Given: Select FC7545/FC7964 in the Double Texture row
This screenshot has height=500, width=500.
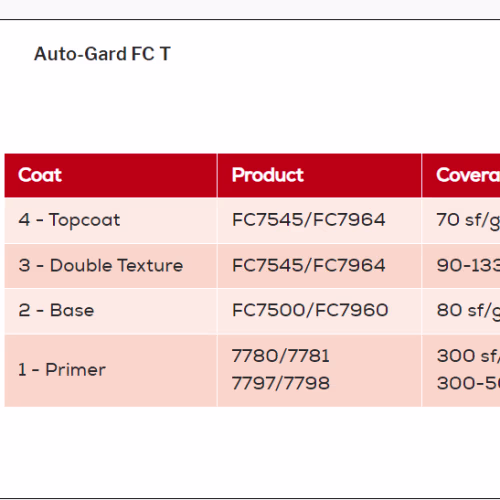Looking at the screenshot, I should point(309,266).
